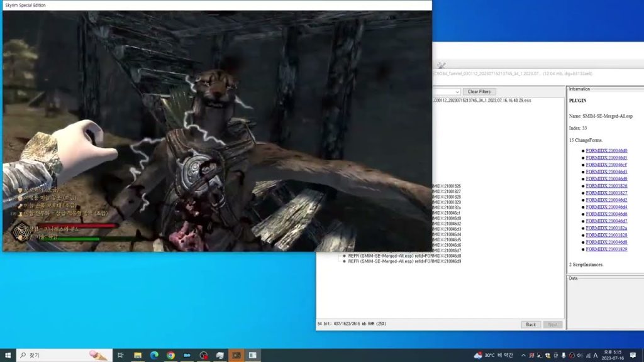Open the filter dropdown beside Clear Filters
Viewport: 644px width, 362px height.
coord(457,92)
